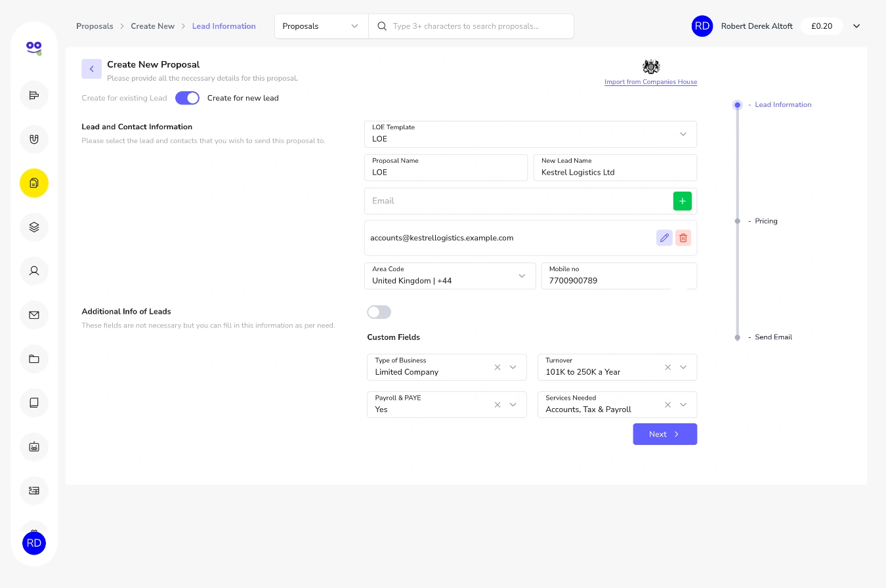Click the search magnifier icon
Viewport: 886px width, 588px height.
click(x=382, y=26)
